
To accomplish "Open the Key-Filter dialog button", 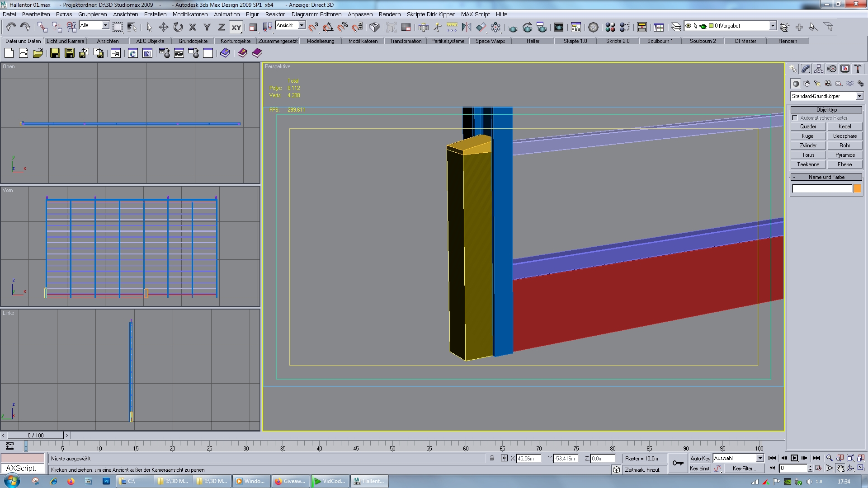I will click(x=744, y=469).
